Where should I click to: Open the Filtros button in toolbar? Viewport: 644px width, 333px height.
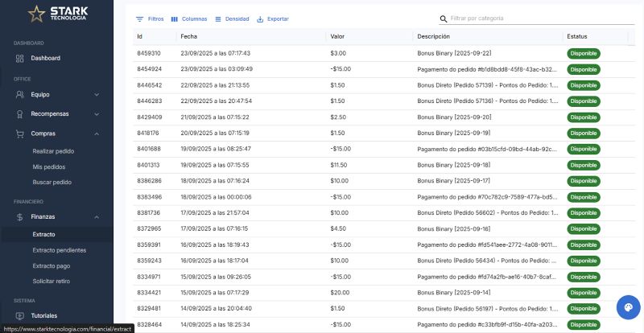pos(150,18)
